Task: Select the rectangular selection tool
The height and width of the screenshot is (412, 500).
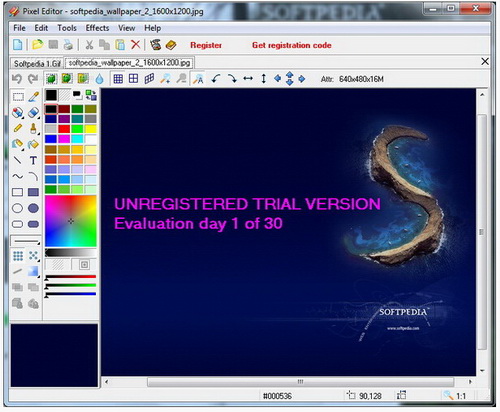Action: click(18, 97)
